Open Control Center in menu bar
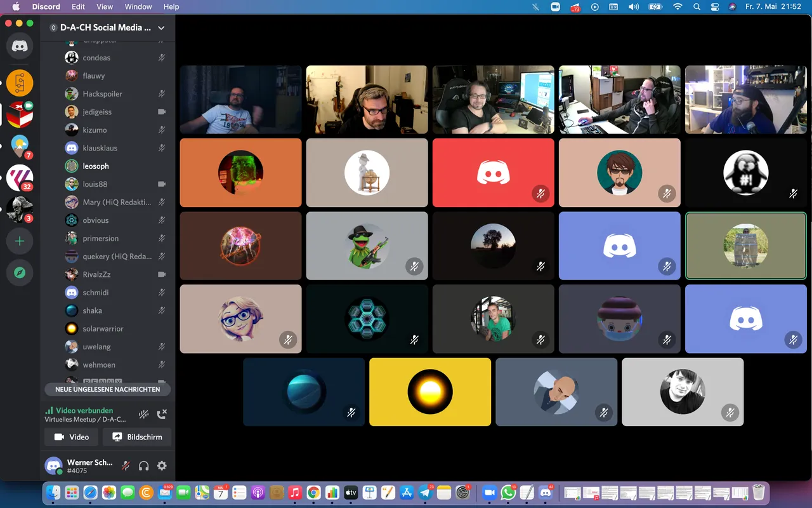Image resolution: width=812 pixels, height=508 pixels. (715, 6)
